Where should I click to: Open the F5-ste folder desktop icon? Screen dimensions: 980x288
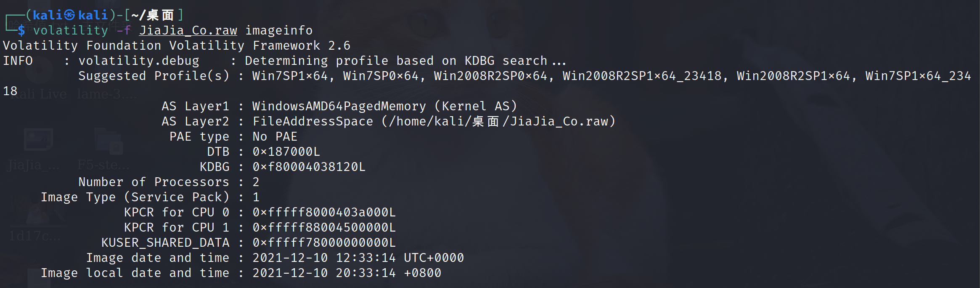click(108, 141)
